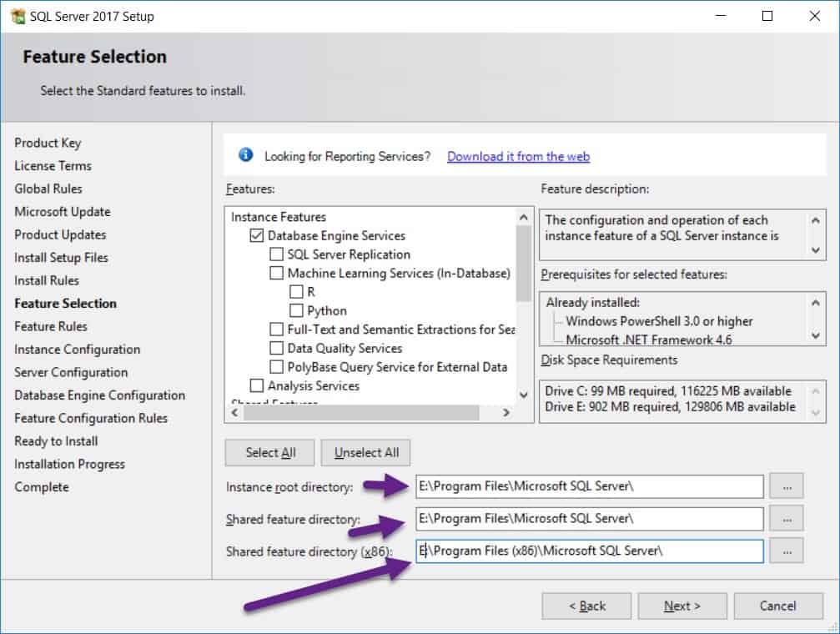Click the Select All button
Screen dimensions: 840x634
pos(270,453)
